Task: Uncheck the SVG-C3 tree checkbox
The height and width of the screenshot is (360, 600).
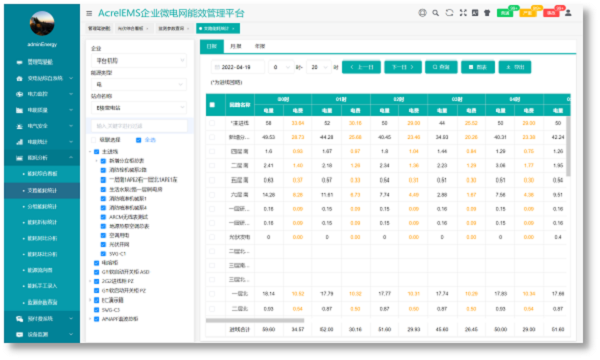Action: click(x=96, y=310)
